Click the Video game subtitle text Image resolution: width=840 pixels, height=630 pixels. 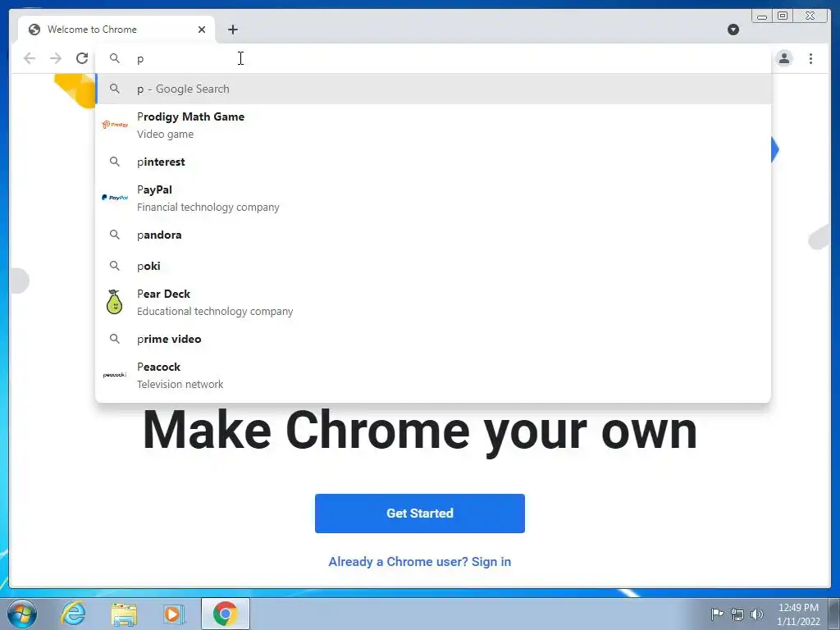[165, 135]
